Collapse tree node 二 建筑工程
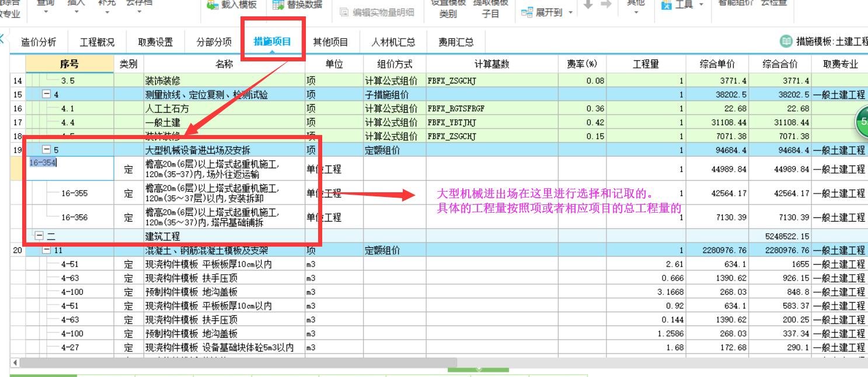868x377 pixels. click(39, 236)
